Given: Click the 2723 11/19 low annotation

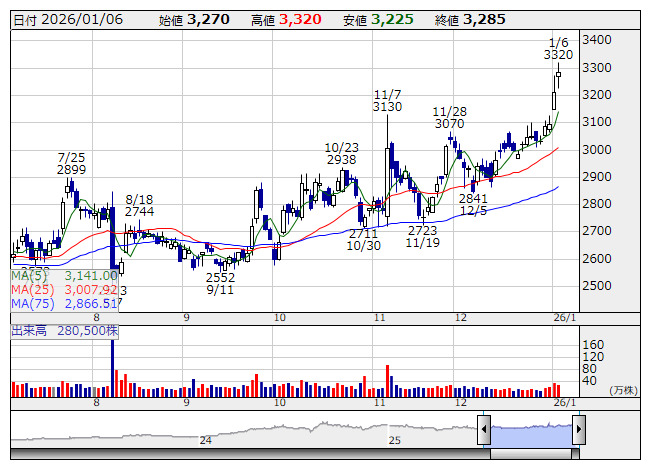Looking at the screenshot, I should pos(423,237).
